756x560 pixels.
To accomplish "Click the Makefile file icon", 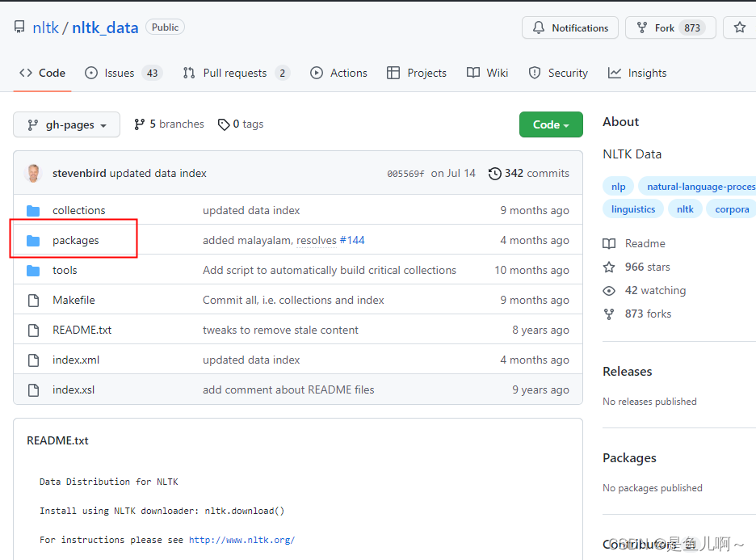I will pyautogui.click(x=33, y=301).
